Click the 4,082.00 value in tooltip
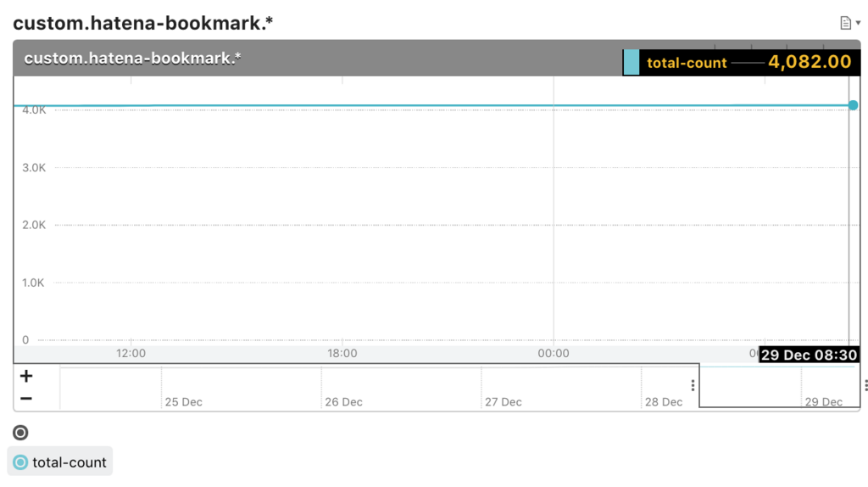The width and height of the screenshot is (868, 487). click(810, 61)
